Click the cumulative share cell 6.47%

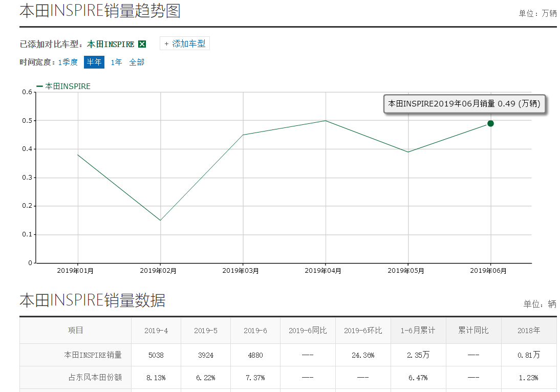click(x=418, y=378)
